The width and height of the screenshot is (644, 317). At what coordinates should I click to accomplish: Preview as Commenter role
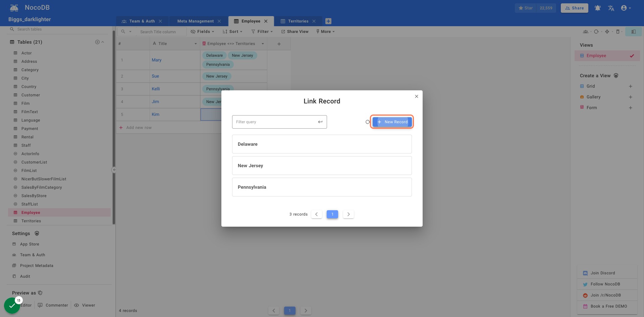point(53,305)
